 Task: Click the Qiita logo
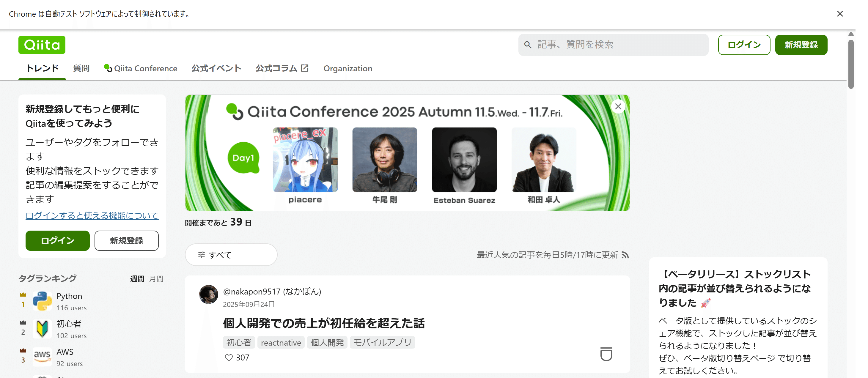[42, 45]
